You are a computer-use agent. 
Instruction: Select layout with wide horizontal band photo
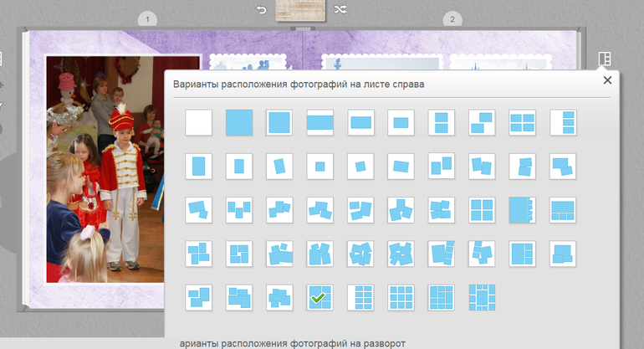pyautogui.click(x=319, y=122)
